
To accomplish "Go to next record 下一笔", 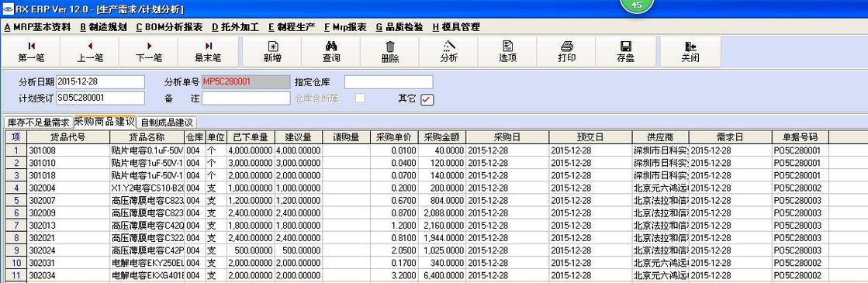I will point(149,51).
